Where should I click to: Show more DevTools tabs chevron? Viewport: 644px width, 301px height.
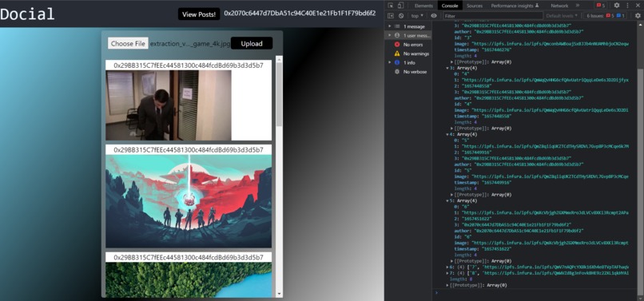pyautogui.click(x=578, y=6)
